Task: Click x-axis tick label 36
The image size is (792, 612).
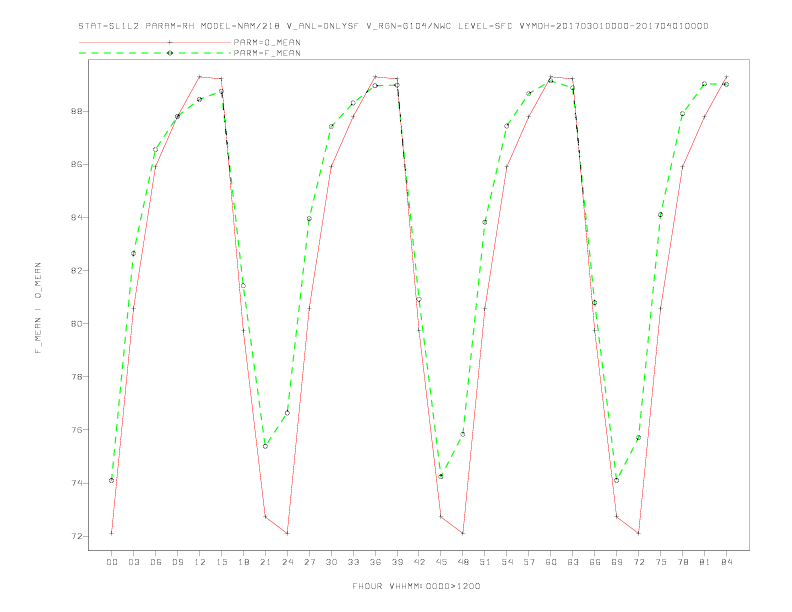Action: pyautogui.click(x=375, y=562)
